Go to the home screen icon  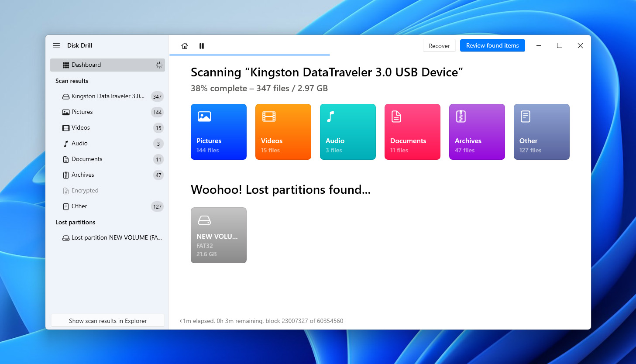[185, 46]
